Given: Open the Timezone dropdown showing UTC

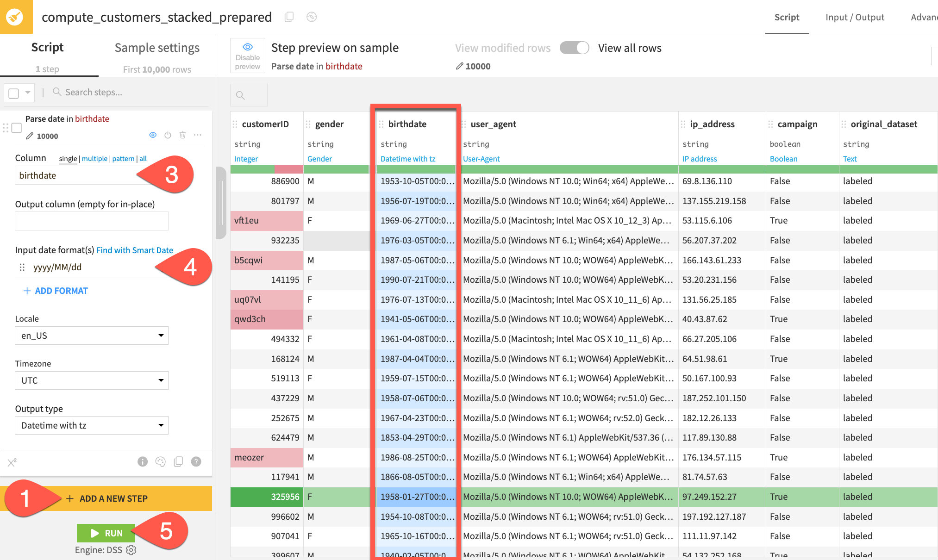Looking at the screenshot, I should 91,380.
